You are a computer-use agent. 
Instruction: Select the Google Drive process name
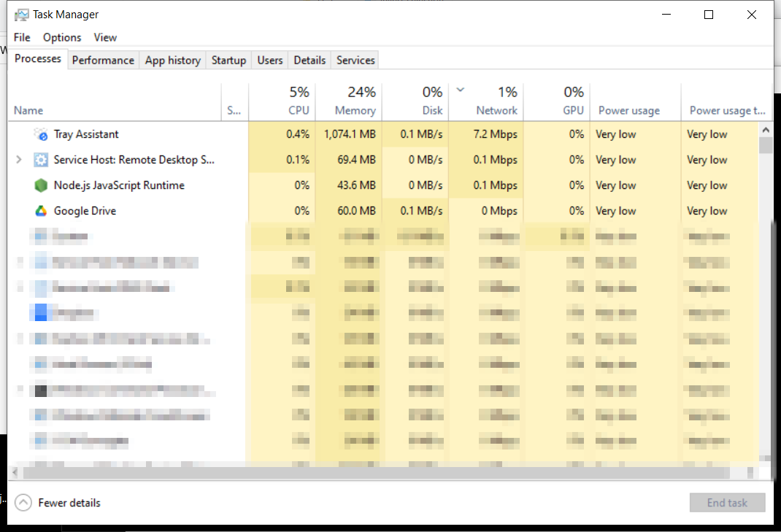(85, 211)
